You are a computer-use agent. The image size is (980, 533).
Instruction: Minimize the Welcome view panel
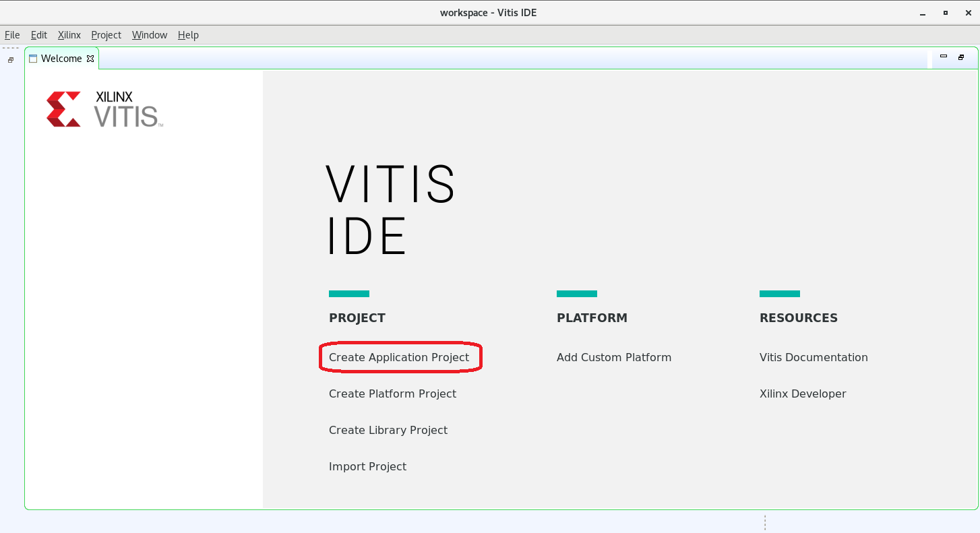pos(944,57)
